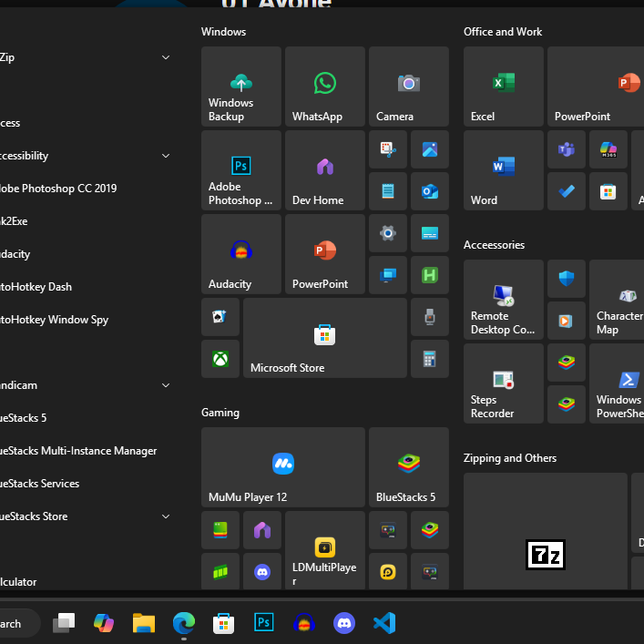Open the 7-Zip 7z tile
This screenshot has height=644, width=644.
click(x=546, y=531)
